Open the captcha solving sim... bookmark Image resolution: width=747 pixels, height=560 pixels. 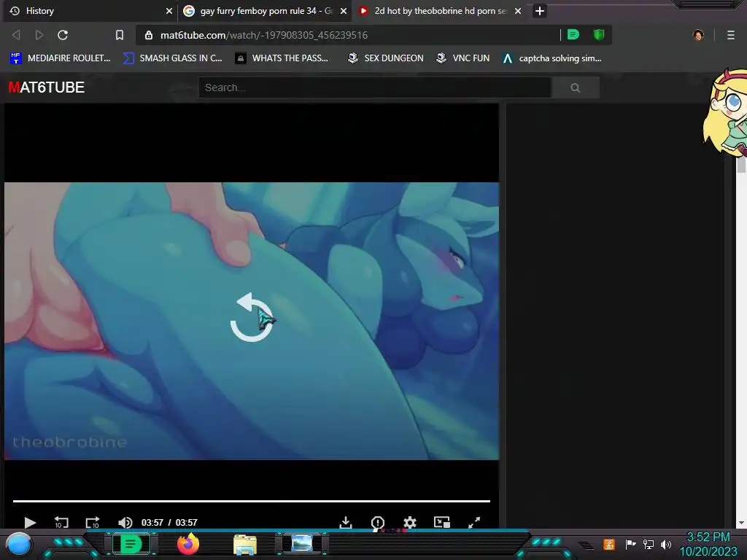551,58
